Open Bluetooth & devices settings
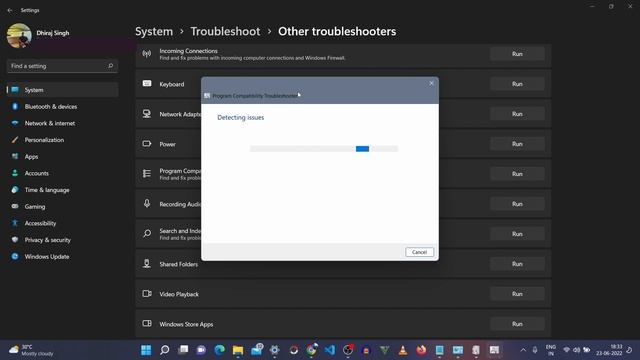 click(62, 107)
